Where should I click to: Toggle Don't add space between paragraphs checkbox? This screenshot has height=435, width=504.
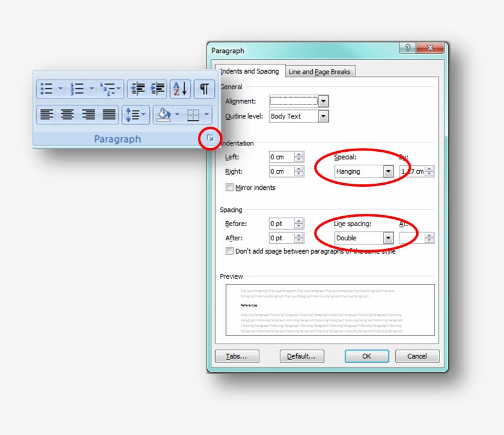229,251
